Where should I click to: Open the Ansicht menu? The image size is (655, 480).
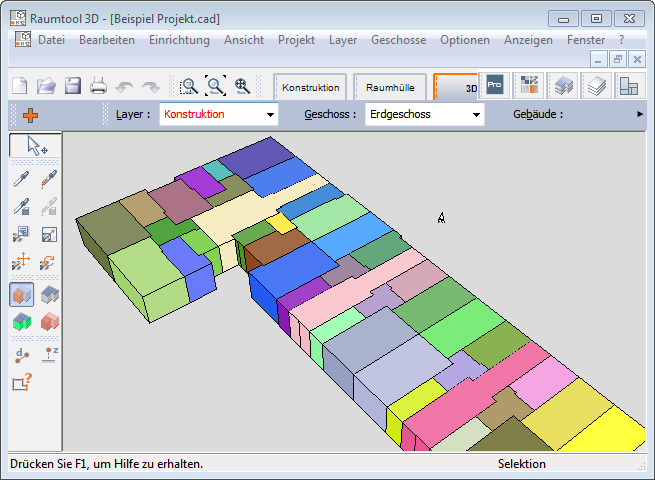[x=244, y=40]
